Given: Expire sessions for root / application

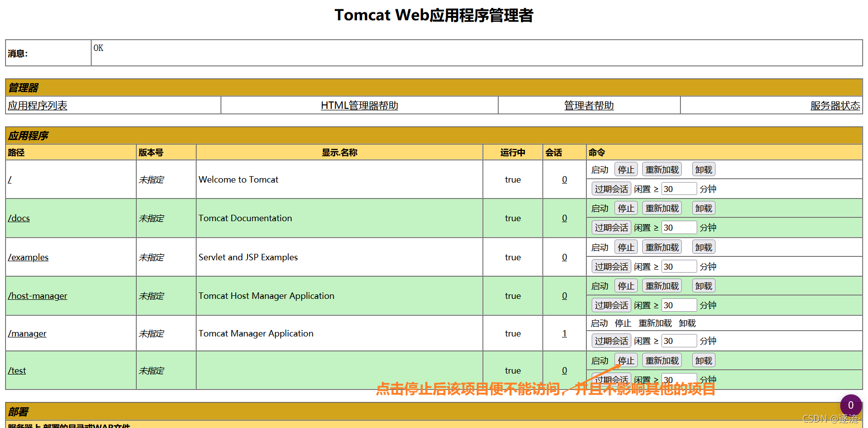Looking at the screenshot, I should [x=612, y=189].
